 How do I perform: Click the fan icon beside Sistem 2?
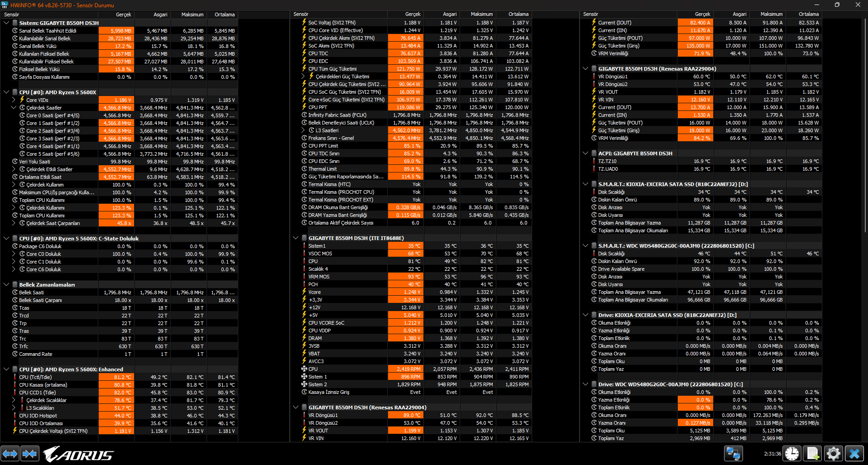304,384
